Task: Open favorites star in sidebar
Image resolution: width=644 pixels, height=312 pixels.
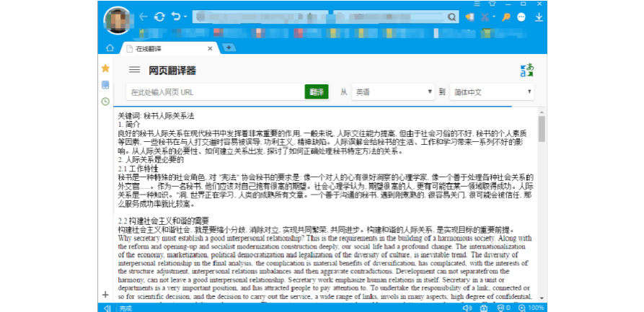Action: 105,68
